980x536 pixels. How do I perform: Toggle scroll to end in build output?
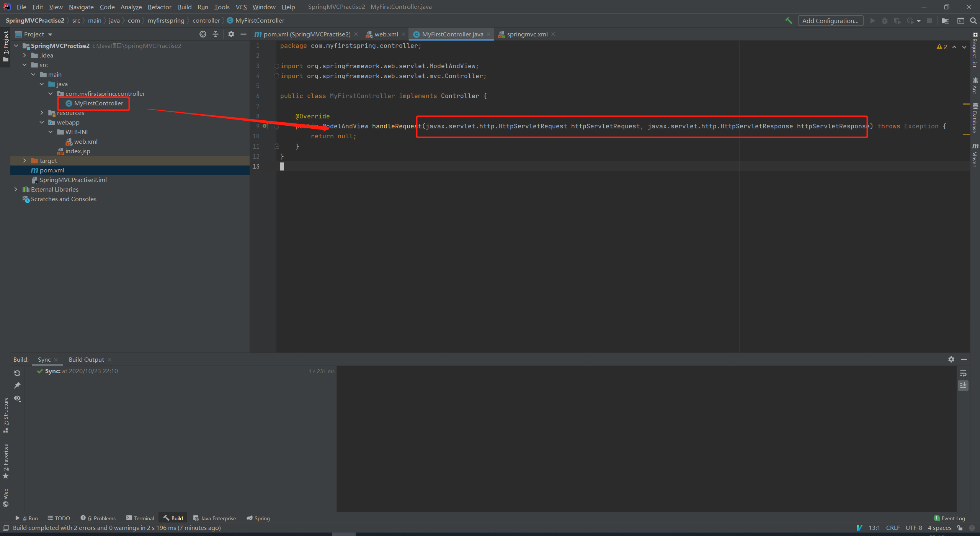click(963, 385)
